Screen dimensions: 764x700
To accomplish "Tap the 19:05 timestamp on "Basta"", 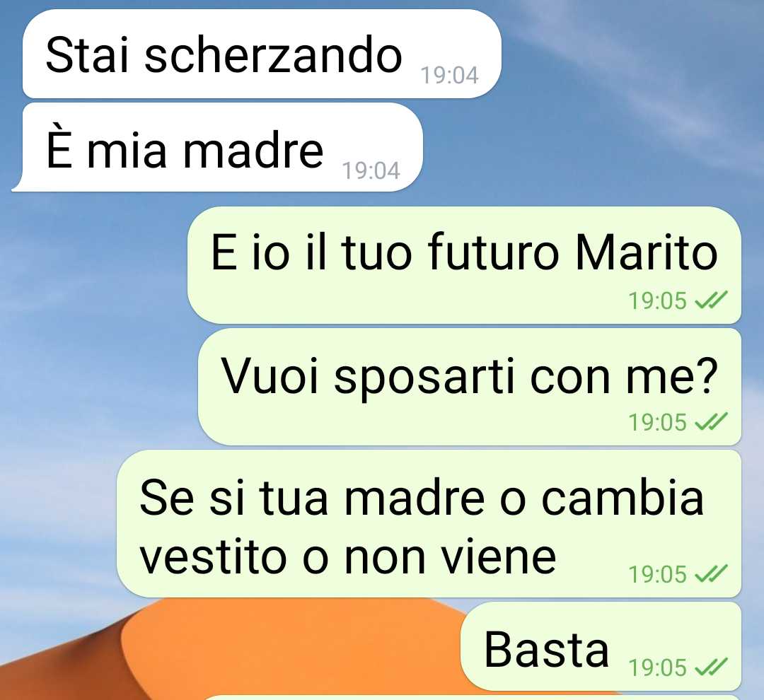I will point(657,667).
